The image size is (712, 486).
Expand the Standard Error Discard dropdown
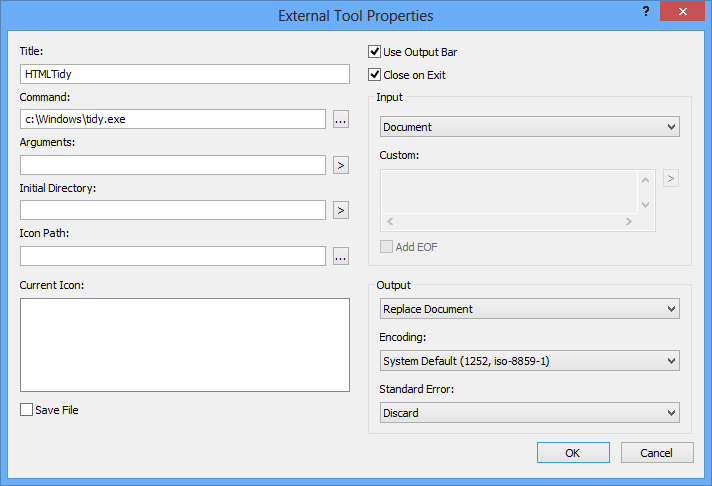point(529,413)
